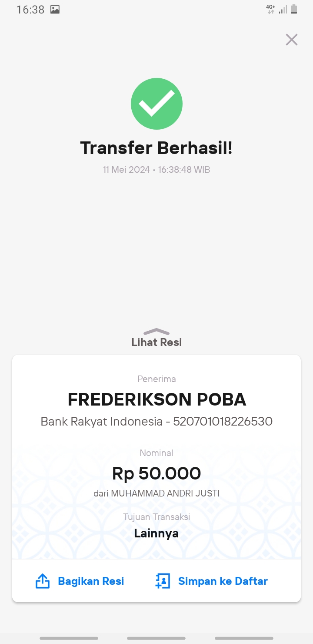Screen dimensions: 313x644
Task: Tap sender name MUHAMMAD ANDRI JUSTI
Action: click(x=165, y=493)
